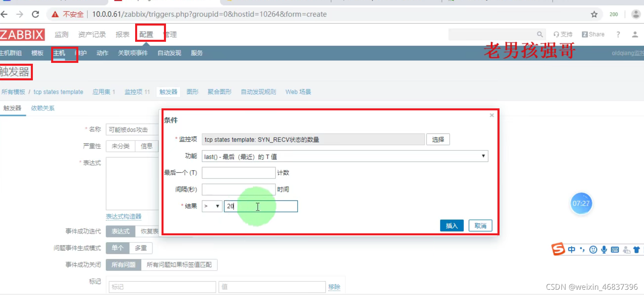Open the 监测 menu
Viewport: 644px width, 295px height.
pyautogui.click(x=62, y=34)
